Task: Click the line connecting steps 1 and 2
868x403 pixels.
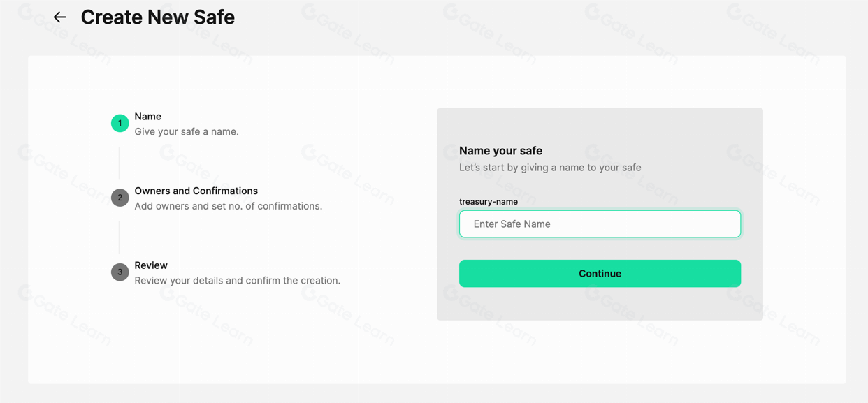Action: 120,161
